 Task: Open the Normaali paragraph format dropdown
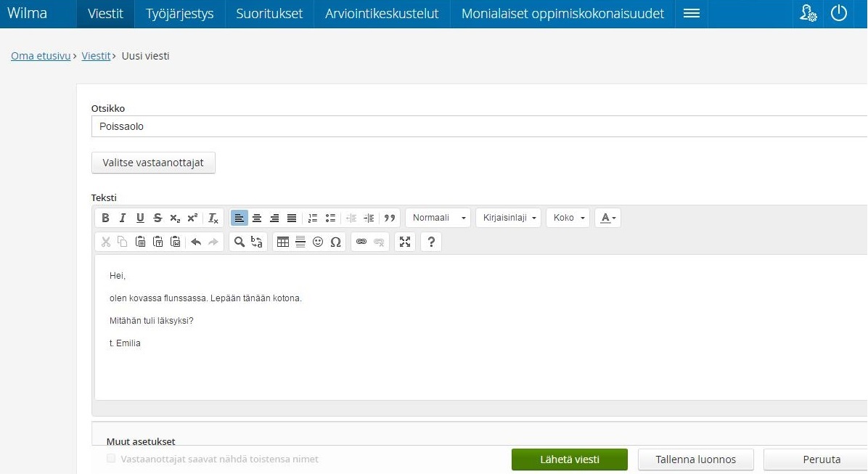tap(438, 218)
